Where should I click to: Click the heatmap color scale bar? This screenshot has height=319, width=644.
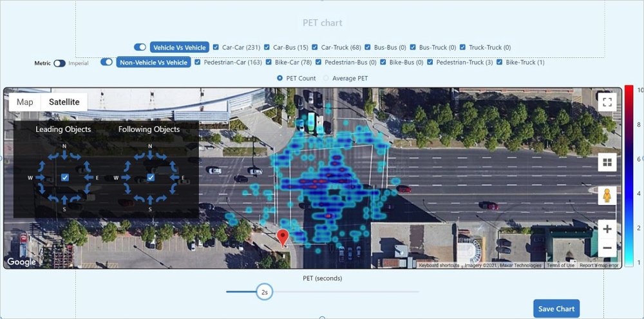(629, 176)
